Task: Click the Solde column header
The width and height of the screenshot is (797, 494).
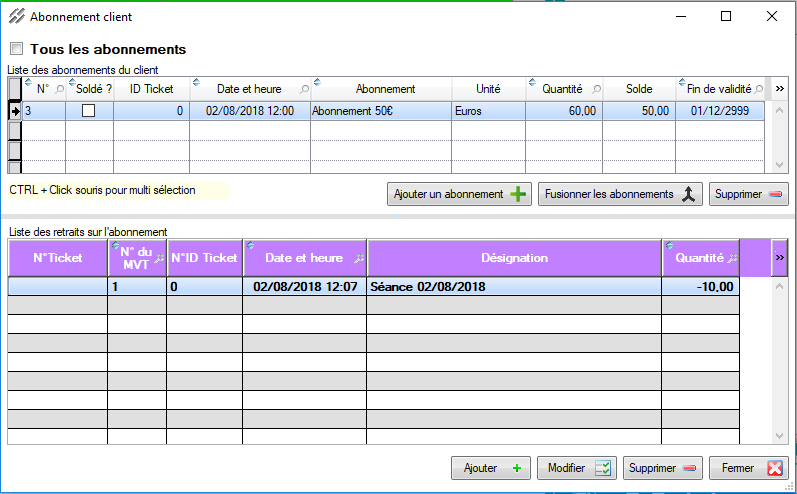Action: click(639, 89)
